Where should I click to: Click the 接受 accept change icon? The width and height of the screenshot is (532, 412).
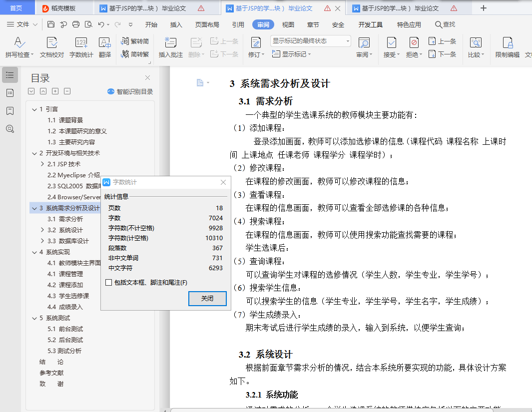[391, 43]
